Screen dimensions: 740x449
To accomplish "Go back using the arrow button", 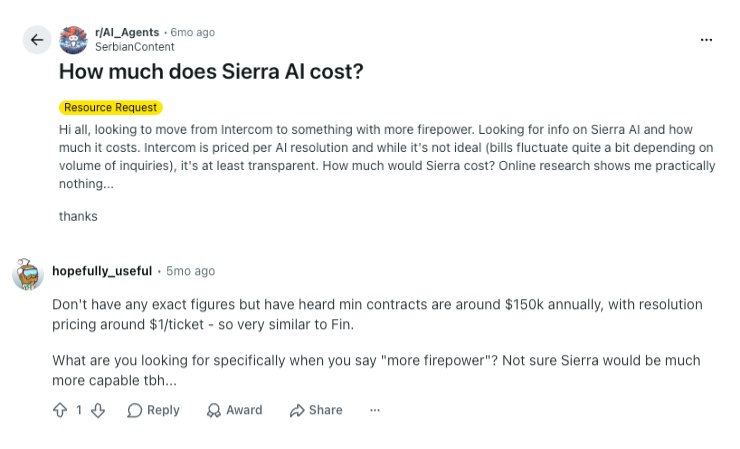I will (37, 40).
